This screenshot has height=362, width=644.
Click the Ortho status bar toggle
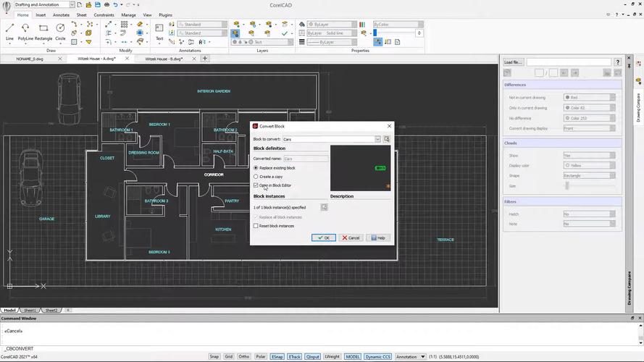(245, 356)
